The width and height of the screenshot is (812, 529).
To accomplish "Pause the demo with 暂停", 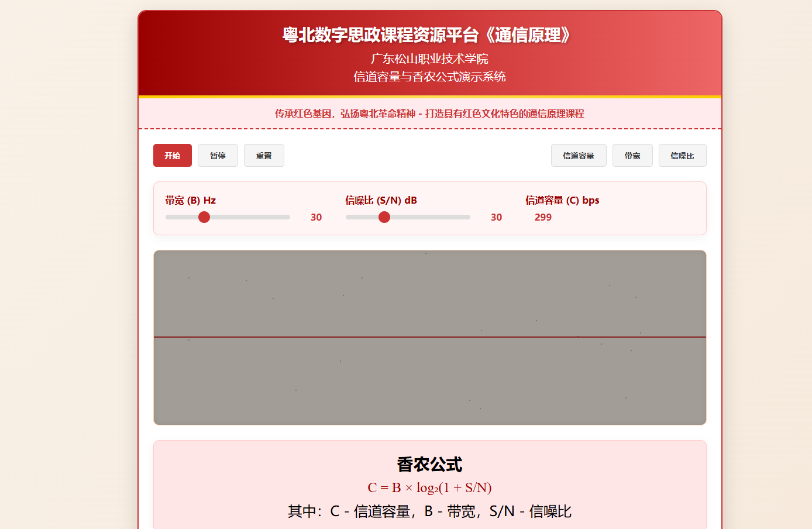I will click(218, 156).
